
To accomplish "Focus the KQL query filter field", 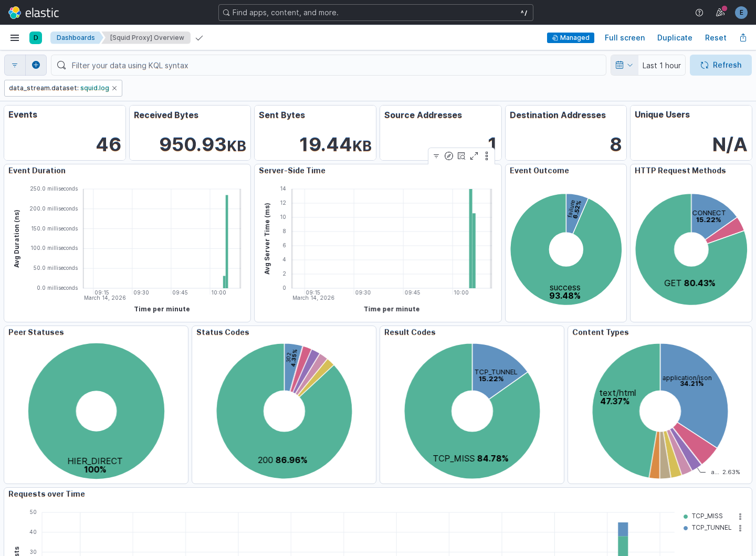I will tap(329, 65).
